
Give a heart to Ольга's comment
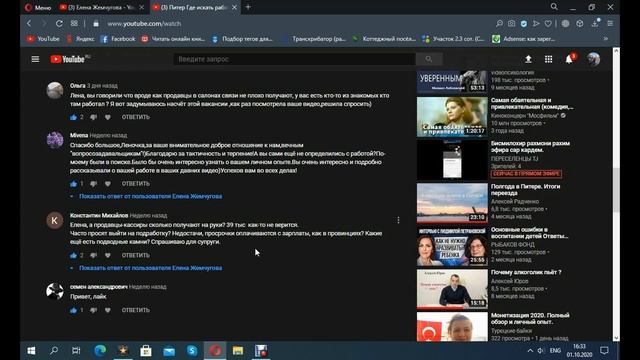(x=108, y=117)
